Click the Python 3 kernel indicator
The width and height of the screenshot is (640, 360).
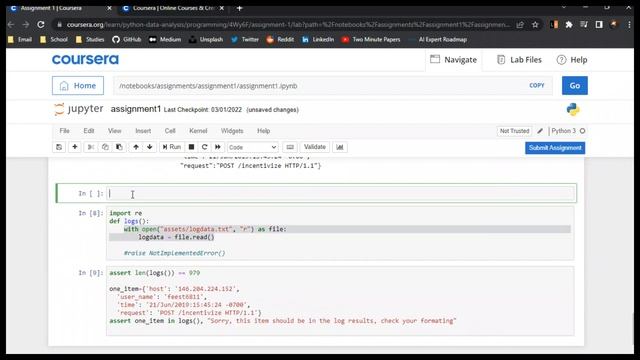(x=568, y=131)
